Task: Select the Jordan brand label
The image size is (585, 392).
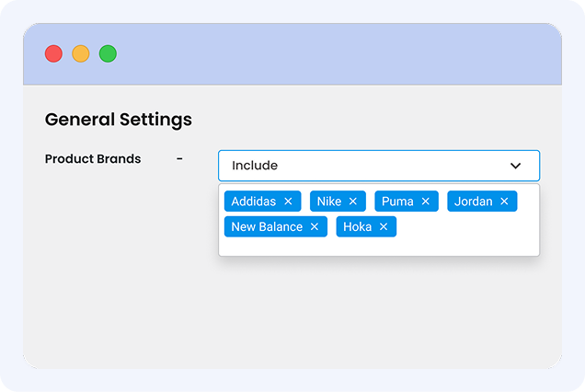Action: click(474, 202)
